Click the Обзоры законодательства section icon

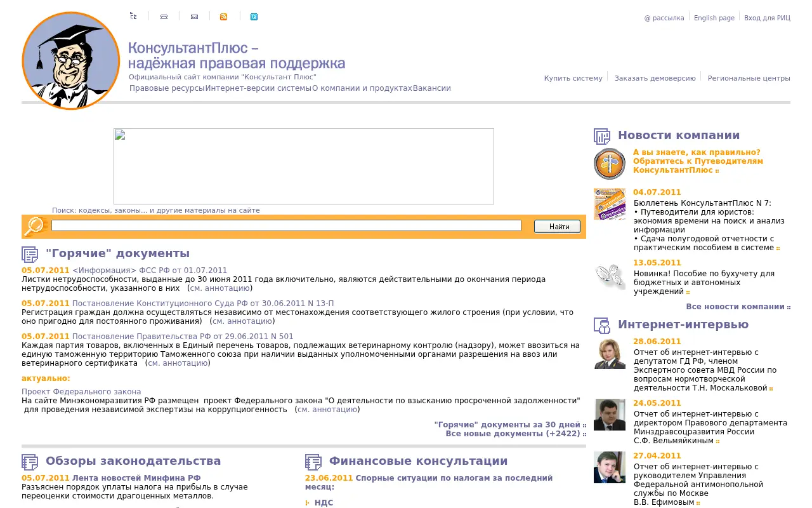coord(30,462)
